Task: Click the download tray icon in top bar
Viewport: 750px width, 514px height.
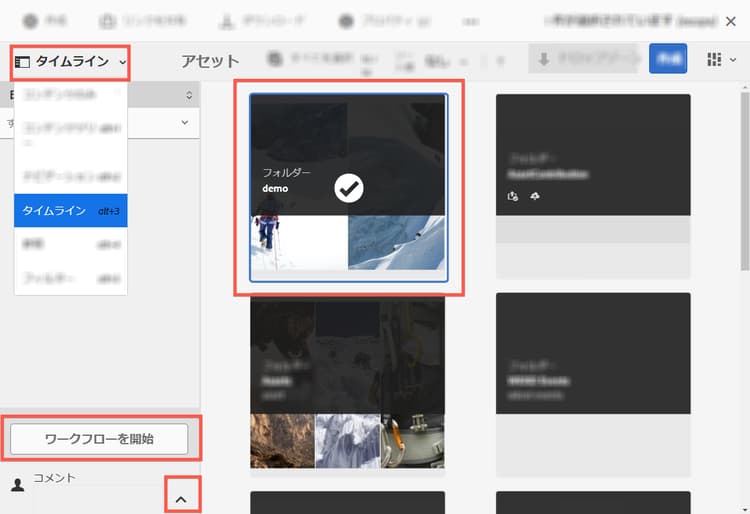Action: tap(227, 21)
